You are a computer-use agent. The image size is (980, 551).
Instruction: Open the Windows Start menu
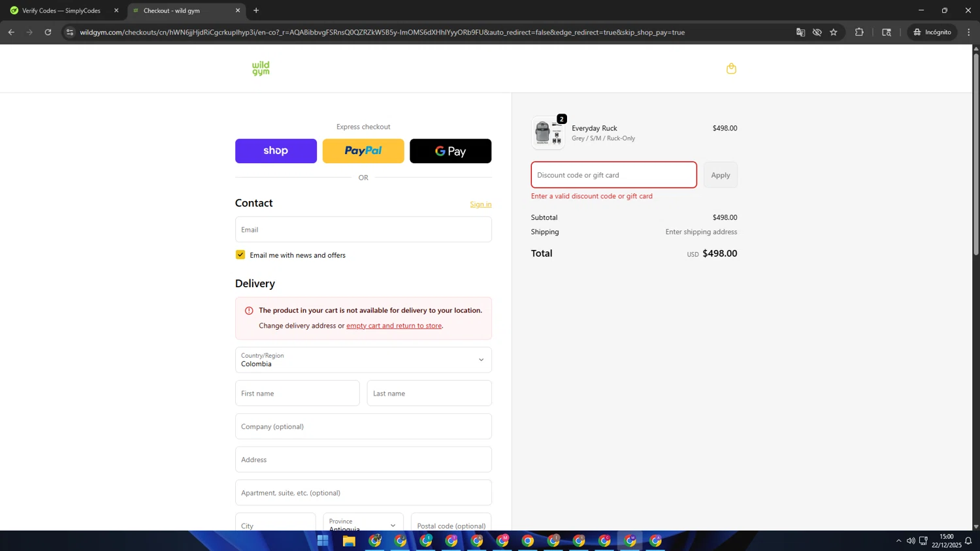click(323, 541)
